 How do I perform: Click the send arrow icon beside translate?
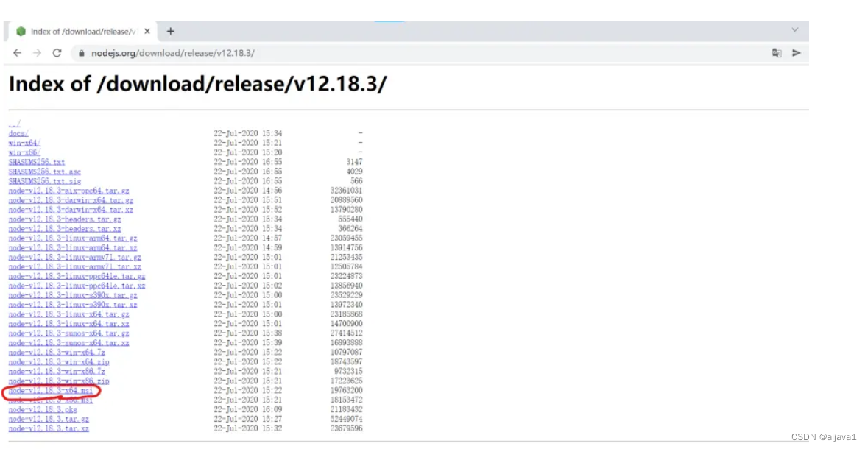coord(797,53)
